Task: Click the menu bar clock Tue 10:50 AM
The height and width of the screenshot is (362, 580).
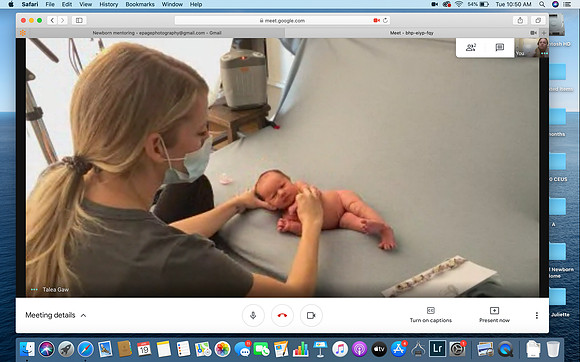Action: click(x=513, y=4)
